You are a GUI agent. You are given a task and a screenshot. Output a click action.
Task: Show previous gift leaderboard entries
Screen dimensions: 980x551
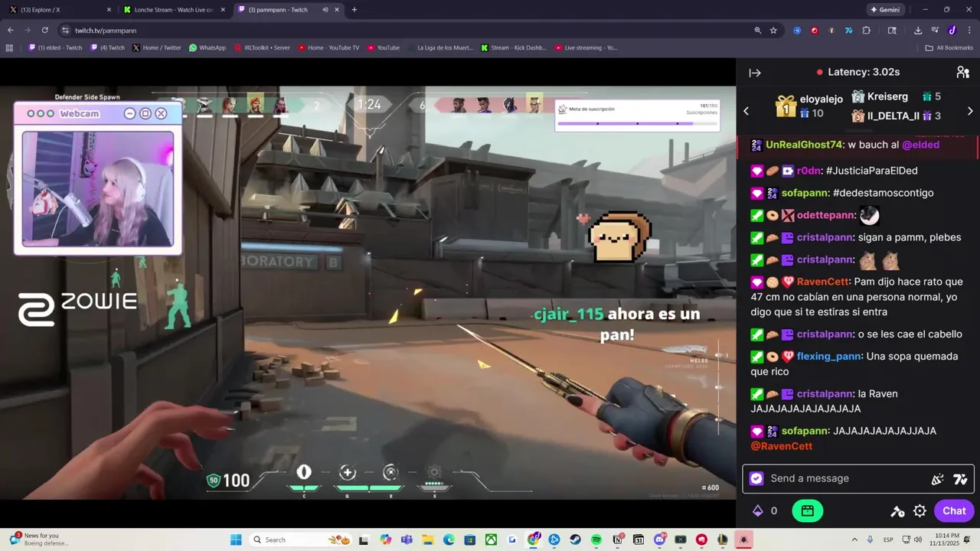[x=746, y=111]
